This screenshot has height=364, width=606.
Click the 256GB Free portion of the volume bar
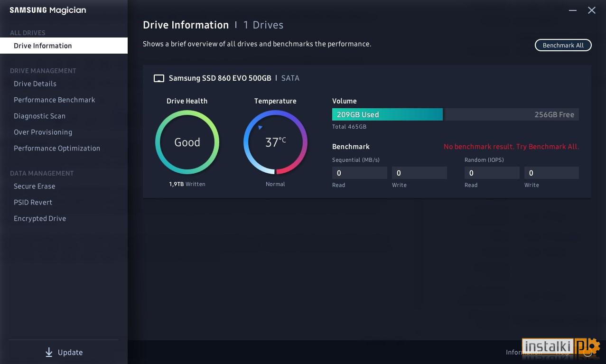(x=511, y=114)
